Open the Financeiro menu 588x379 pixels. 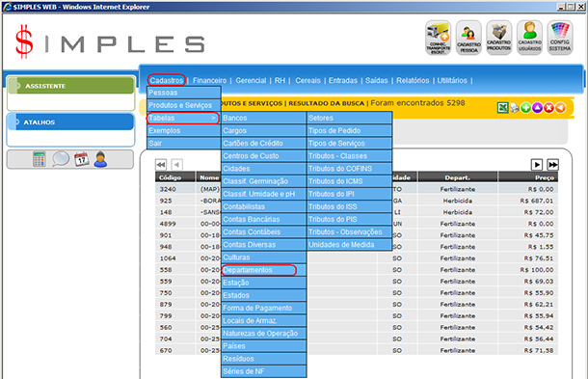click(209, 80)
